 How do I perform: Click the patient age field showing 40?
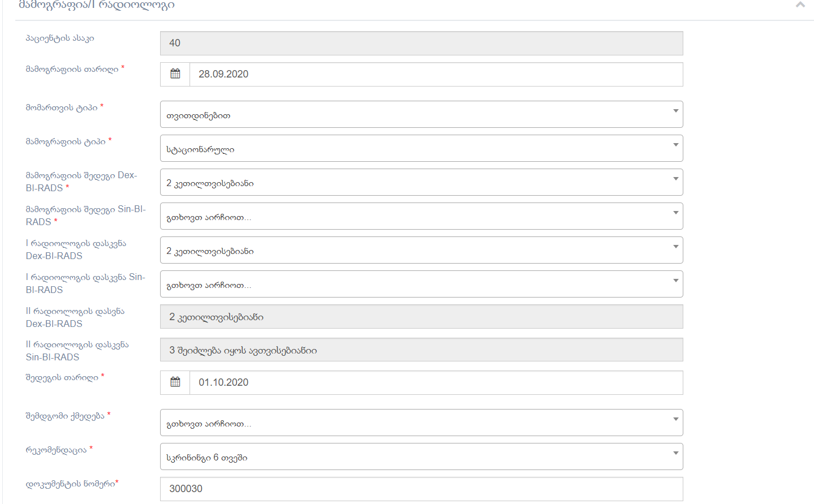click(421, 43)
